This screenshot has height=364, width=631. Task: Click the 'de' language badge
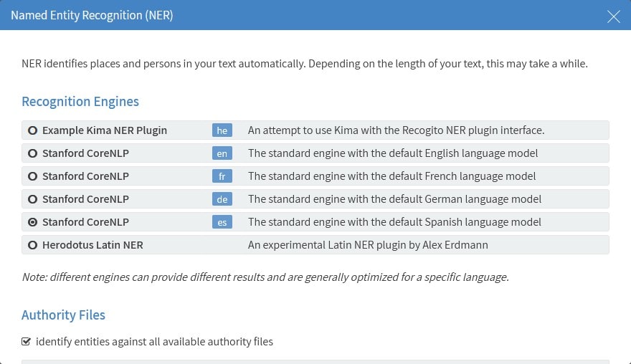coord(222,199)
